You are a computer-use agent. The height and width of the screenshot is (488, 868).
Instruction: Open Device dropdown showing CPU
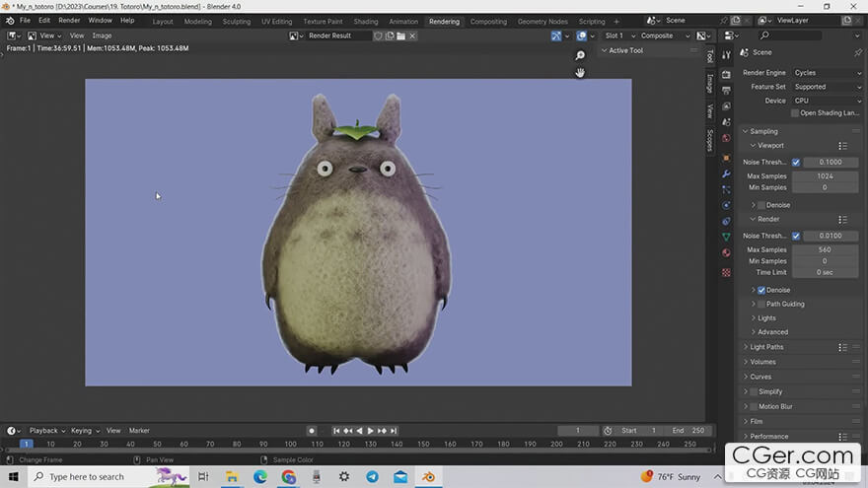click(x=827, y=101)
